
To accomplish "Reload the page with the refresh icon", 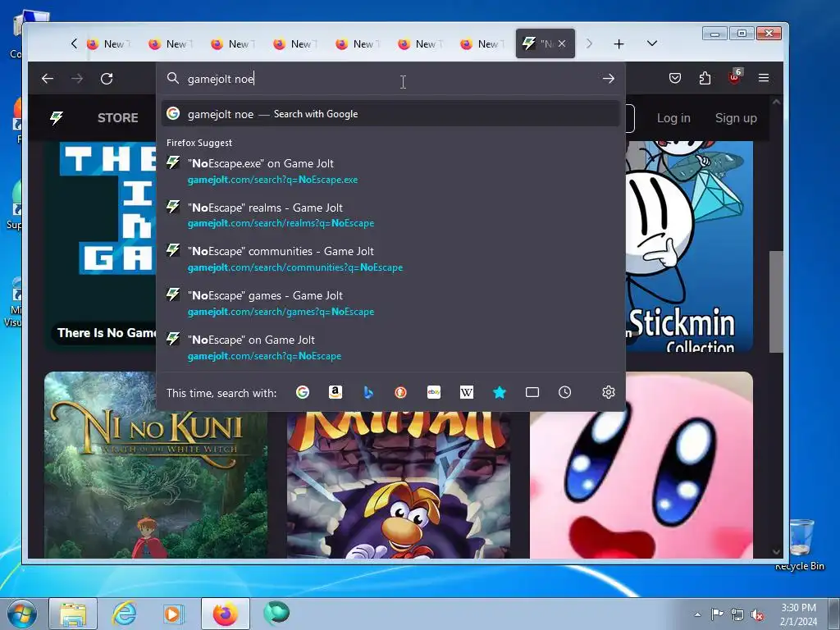I will tap(107, 79).
